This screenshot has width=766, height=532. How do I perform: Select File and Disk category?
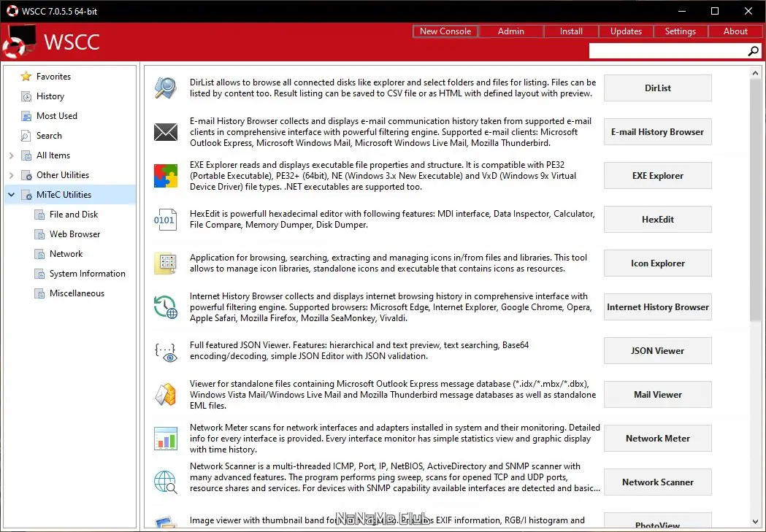(74, 215)
